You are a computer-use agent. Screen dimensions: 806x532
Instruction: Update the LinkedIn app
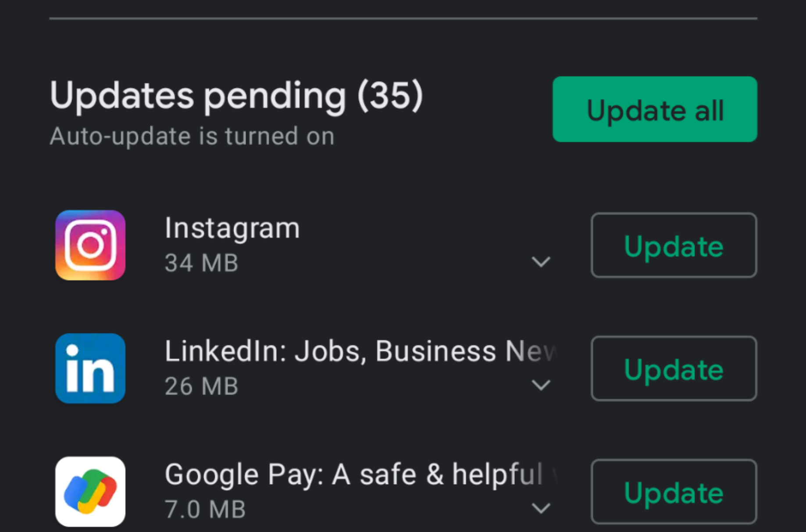coord(674,368)
